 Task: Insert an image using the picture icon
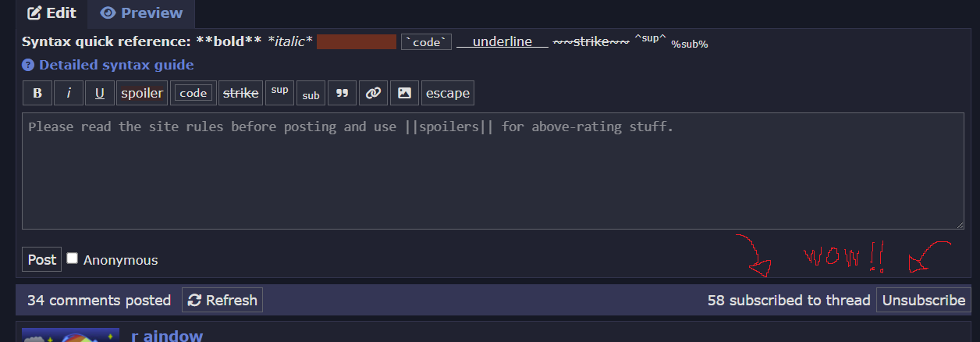[x=404, y=93]
